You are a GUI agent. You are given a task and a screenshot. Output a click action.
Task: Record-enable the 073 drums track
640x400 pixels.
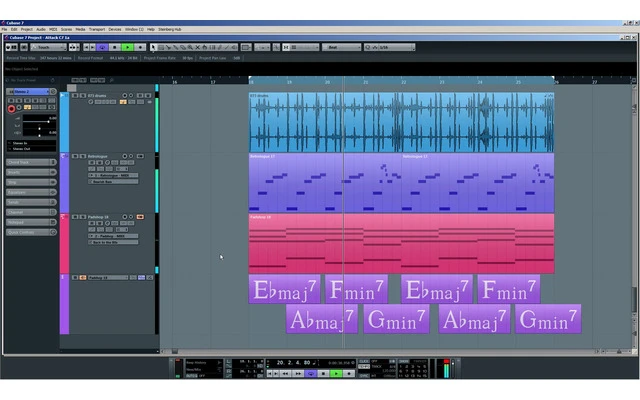coord(124,96)
